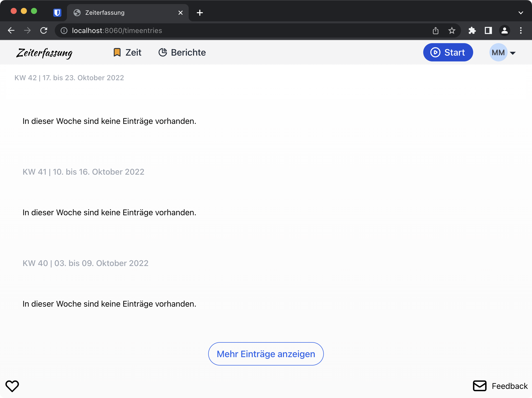Bookmark the page with the star icon
The width and height of the screenshot is (532, 398).
point(452,30)
